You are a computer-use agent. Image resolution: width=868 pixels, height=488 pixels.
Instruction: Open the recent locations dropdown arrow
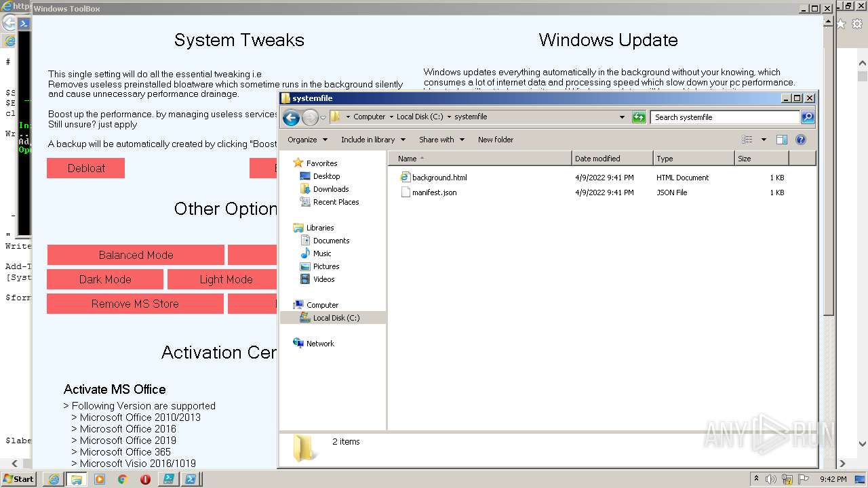click(x=323, y=117)
